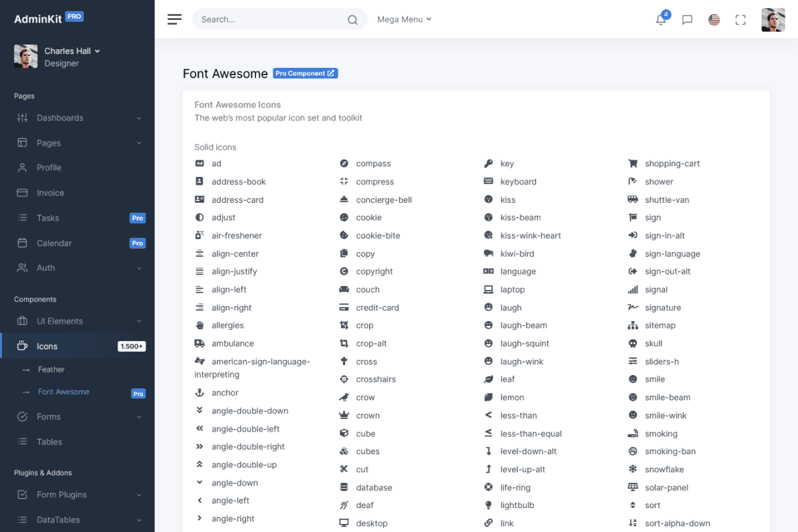Click the solar-panel icon

633,487
